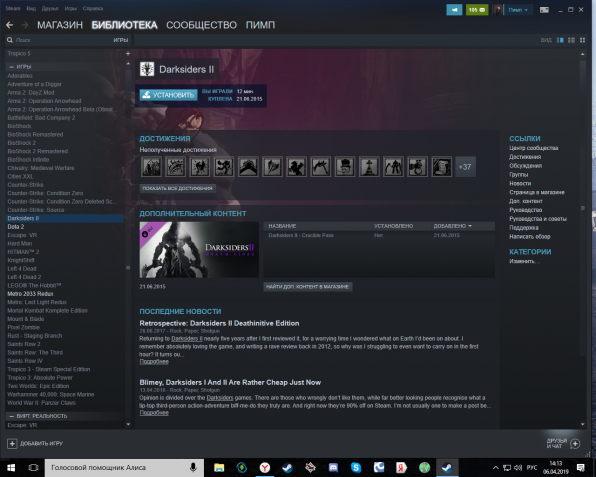This screenshot has width=596, height=477.
Task: Switch to Big Picture mode icon
Action: 544,10
